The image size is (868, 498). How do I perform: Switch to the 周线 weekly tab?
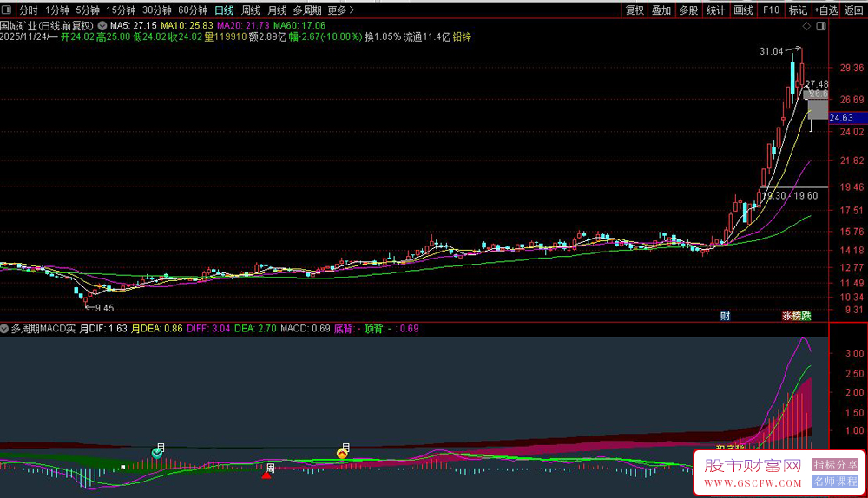tap(251, 10)
